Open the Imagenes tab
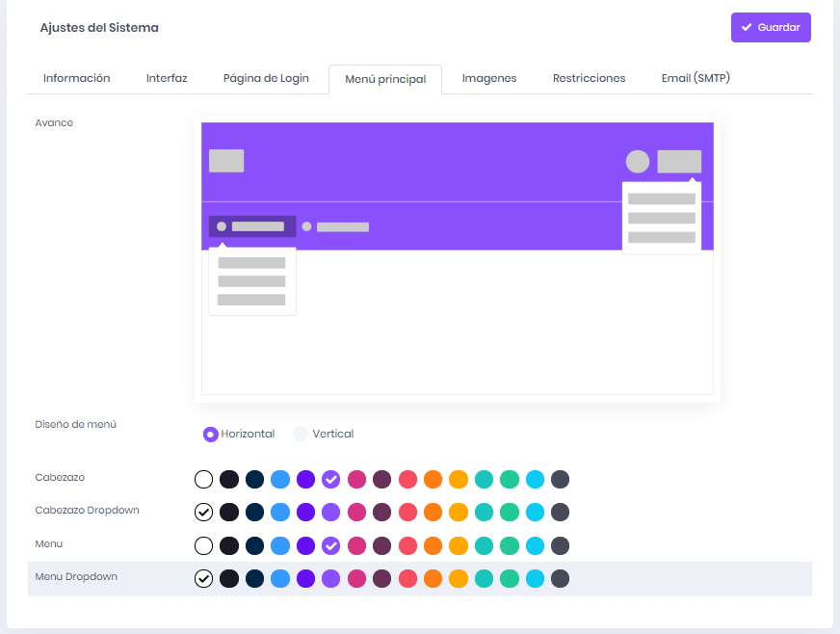The height and width of the screenshot is (634, 840). pyautogui.click(x=488, y=78)
